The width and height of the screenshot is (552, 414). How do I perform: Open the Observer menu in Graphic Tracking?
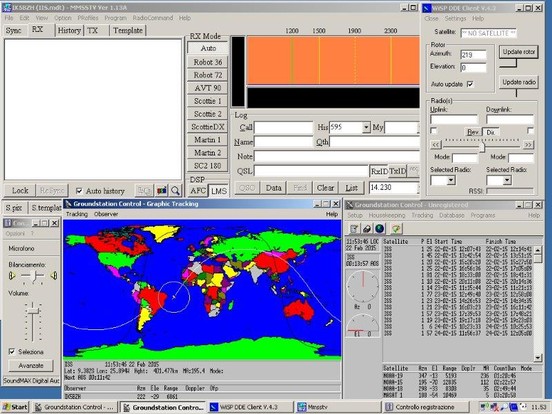pyautogui.click(x=106, y=214)
